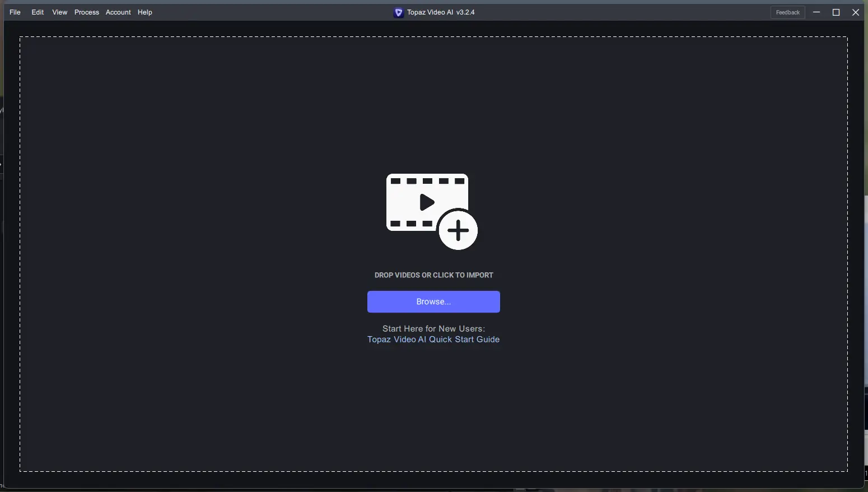Open the Process menu
The height and width of the screenshot is (492, 868).
[87, 12]
